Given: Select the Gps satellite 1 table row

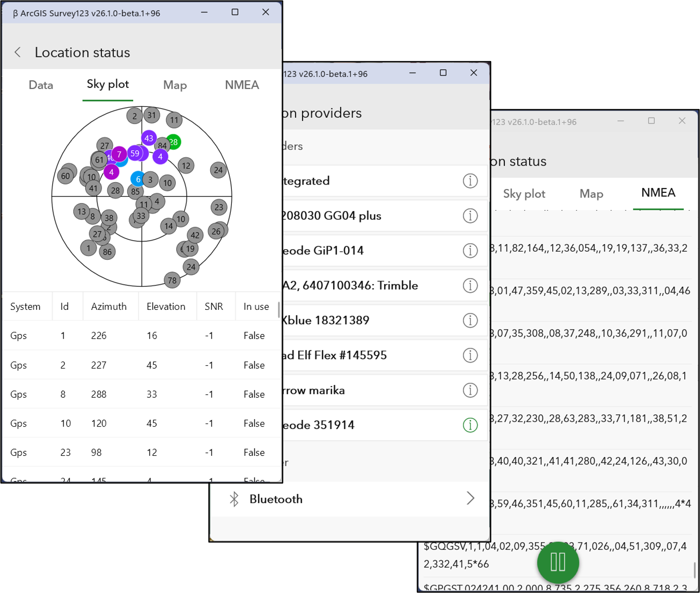Looking at the screenshot, I should point(140,335).
